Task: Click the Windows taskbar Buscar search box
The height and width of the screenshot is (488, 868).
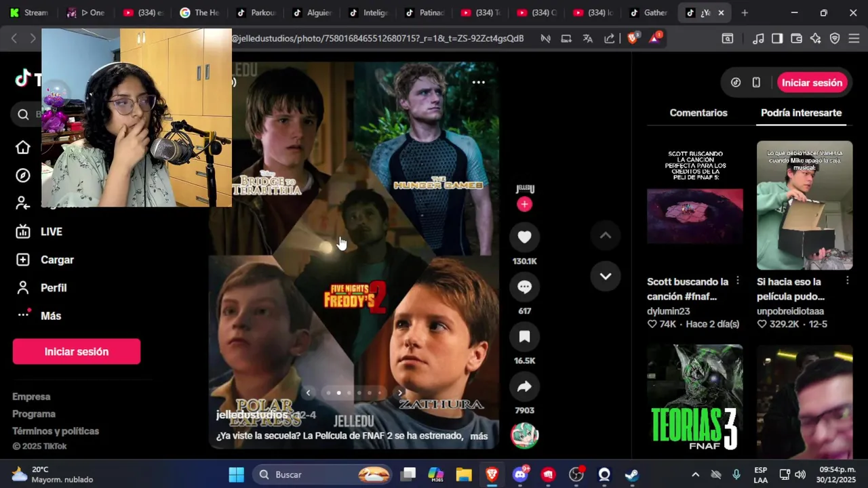Action: pyautogui.click(x=323, y=474)
